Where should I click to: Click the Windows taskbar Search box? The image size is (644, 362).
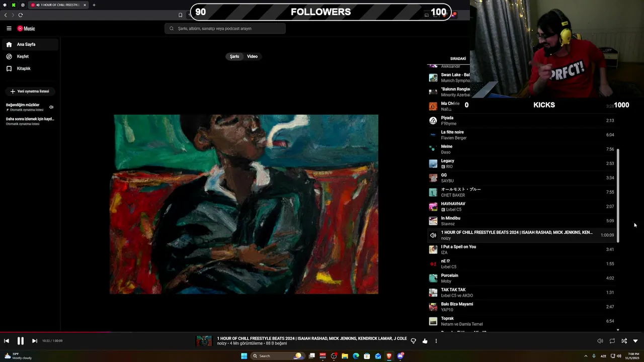277,356
